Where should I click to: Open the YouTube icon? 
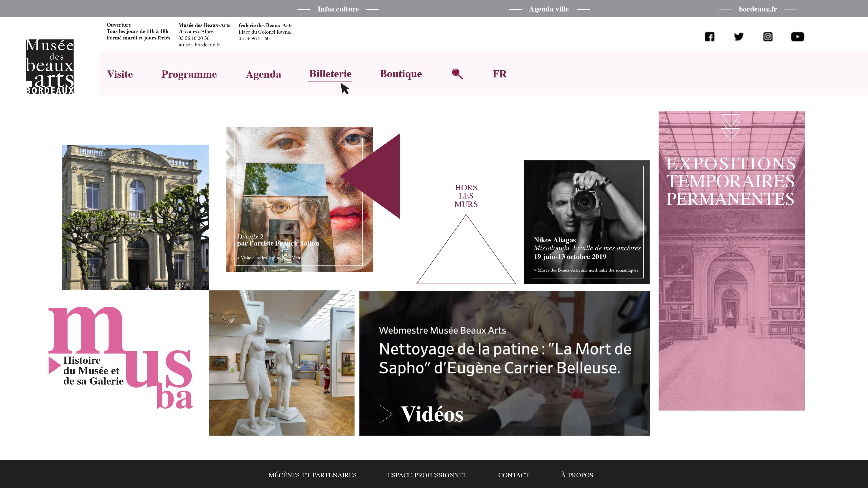click(797, 37)
